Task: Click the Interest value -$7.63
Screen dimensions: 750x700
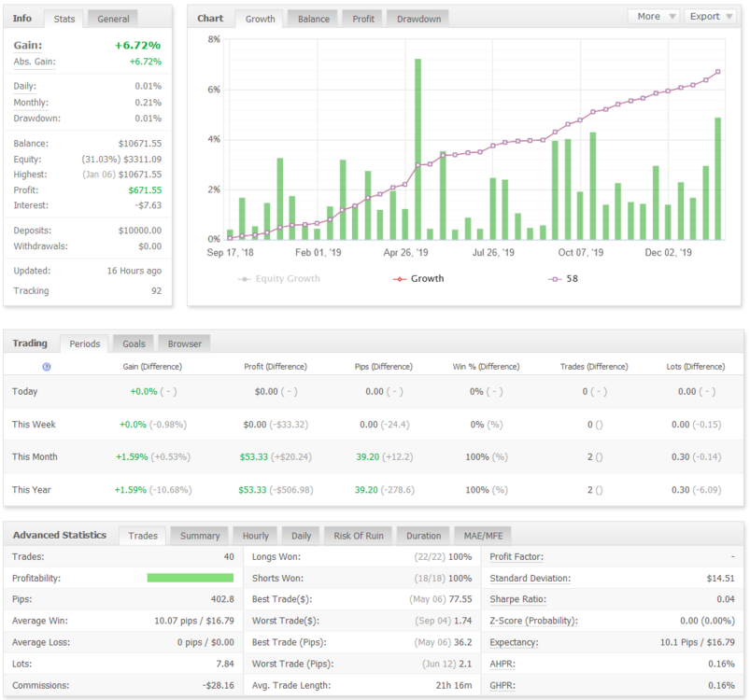Action: click(149, 205)
